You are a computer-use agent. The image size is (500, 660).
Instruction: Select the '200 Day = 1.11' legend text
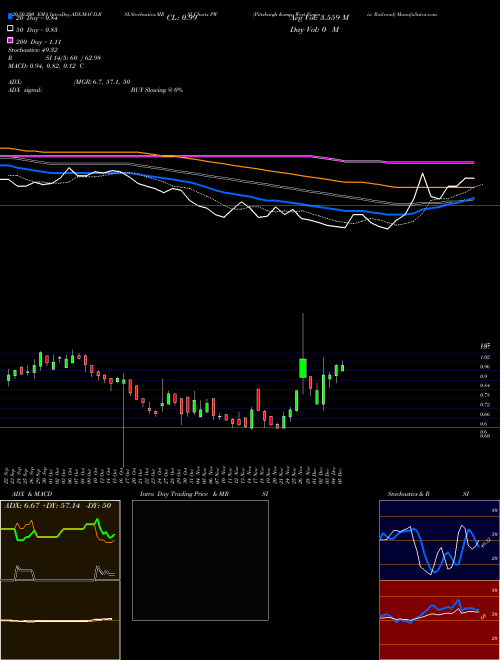pos(38,42)
